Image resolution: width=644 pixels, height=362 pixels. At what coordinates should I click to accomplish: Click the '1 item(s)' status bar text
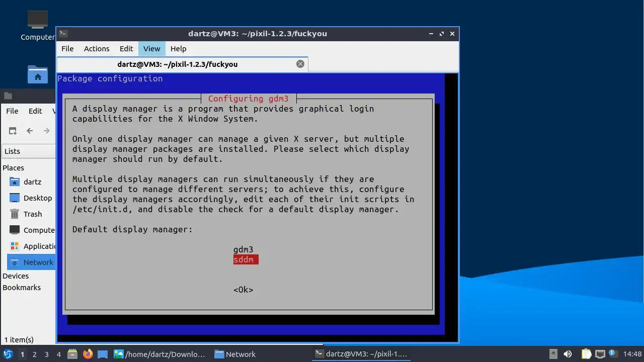coord(19,340)
